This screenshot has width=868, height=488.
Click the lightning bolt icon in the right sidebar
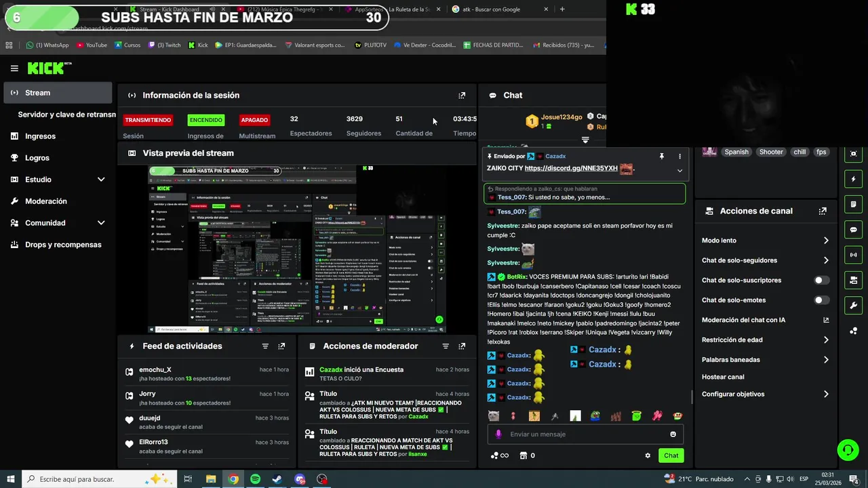pos(854,180)
